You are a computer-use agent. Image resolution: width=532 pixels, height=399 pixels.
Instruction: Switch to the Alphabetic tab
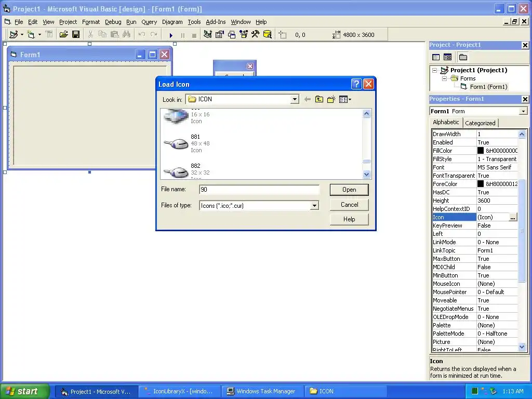pos(446,122)
